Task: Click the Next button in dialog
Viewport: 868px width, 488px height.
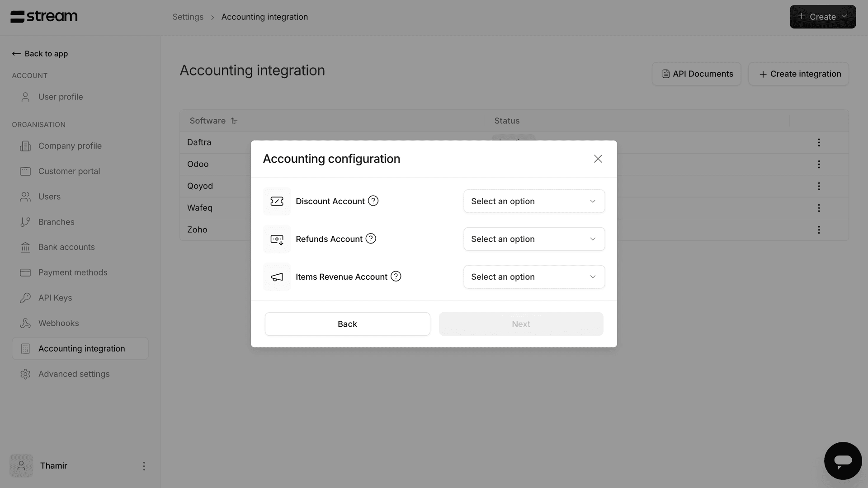Action: tap(521, 324)
